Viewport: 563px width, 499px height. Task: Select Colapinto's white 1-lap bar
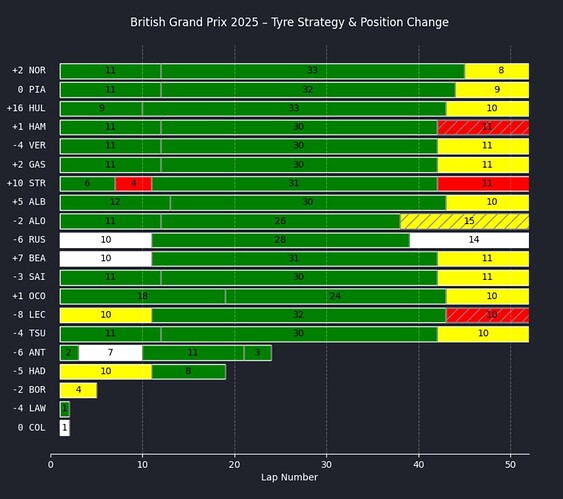(65, 428)
